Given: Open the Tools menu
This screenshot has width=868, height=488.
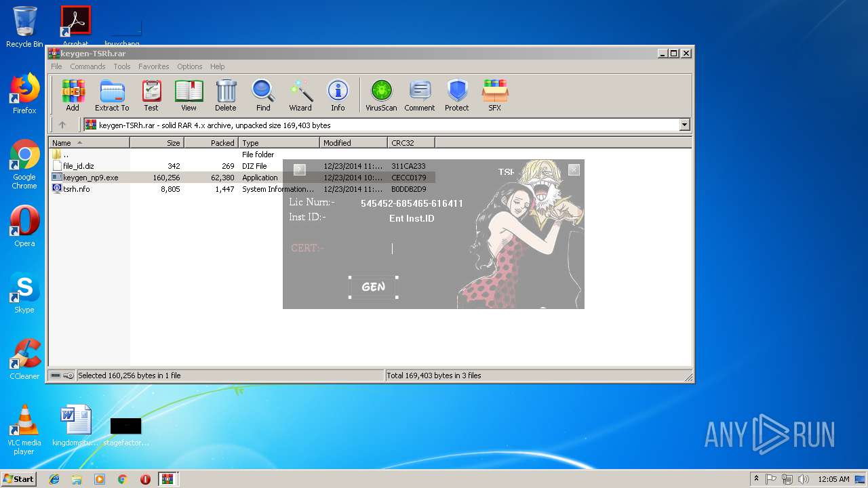Looking at the screenshot, I should click(122, 66).
